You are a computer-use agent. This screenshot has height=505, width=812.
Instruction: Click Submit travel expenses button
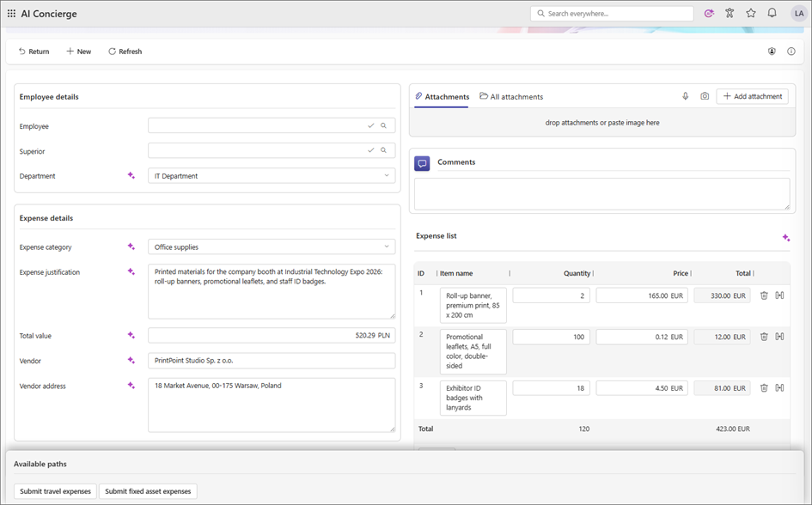(x=55, y=491)
